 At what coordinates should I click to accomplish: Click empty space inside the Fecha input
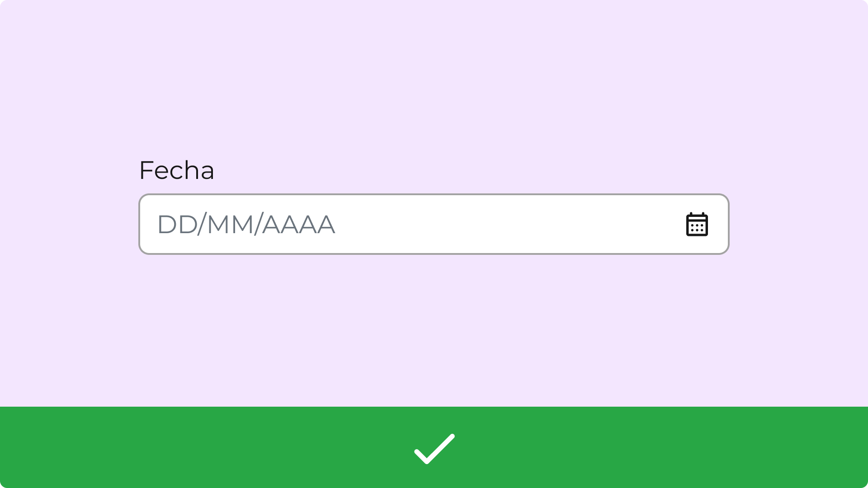pos(497,224)
